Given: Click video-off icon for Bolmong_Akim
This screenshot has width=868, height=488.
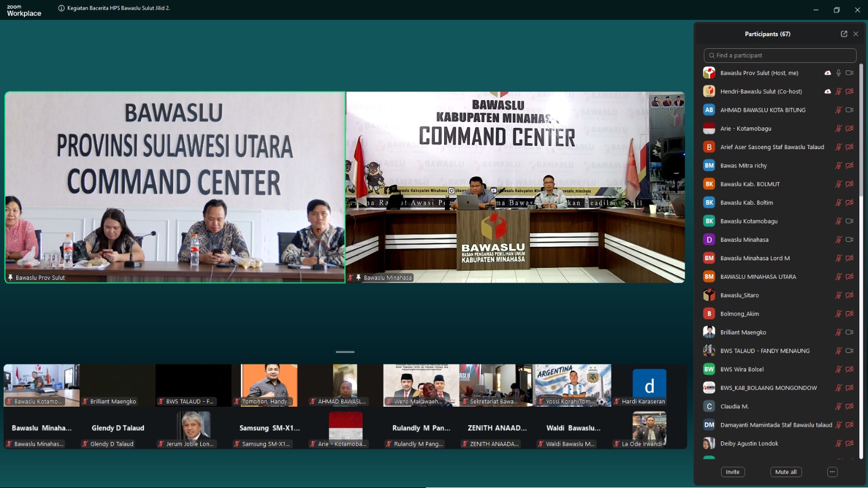Looking at the screenshot, I should pos(850,313).
